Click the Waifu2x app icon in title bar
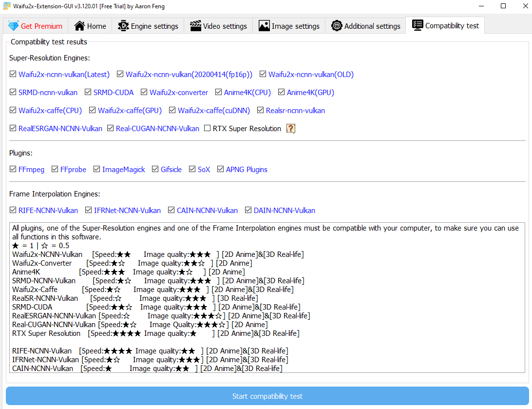Image resolution: width=532 pixels, height=409 pixels. point(6,6)
